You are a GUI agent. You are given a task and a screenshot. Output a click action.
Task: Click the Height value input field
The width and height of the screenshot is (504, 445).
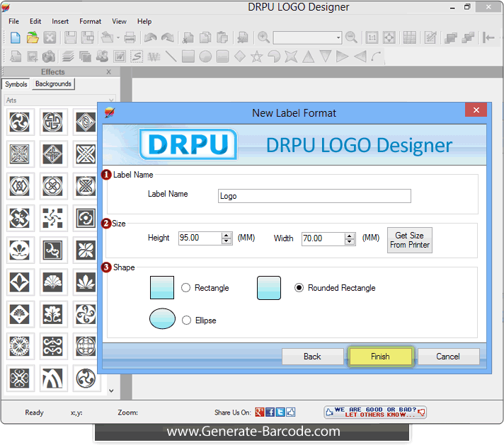(x=200, y=238)
